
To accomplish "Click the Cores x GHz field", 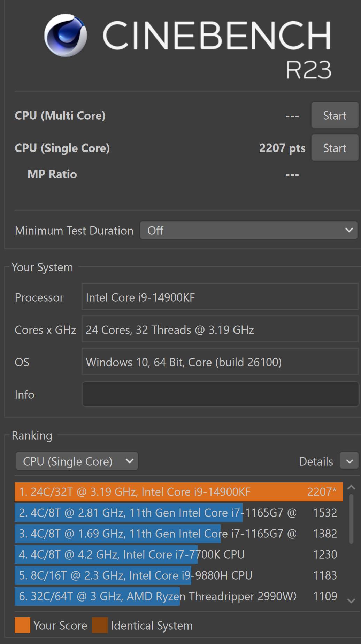I will click(x=220, y=329).
